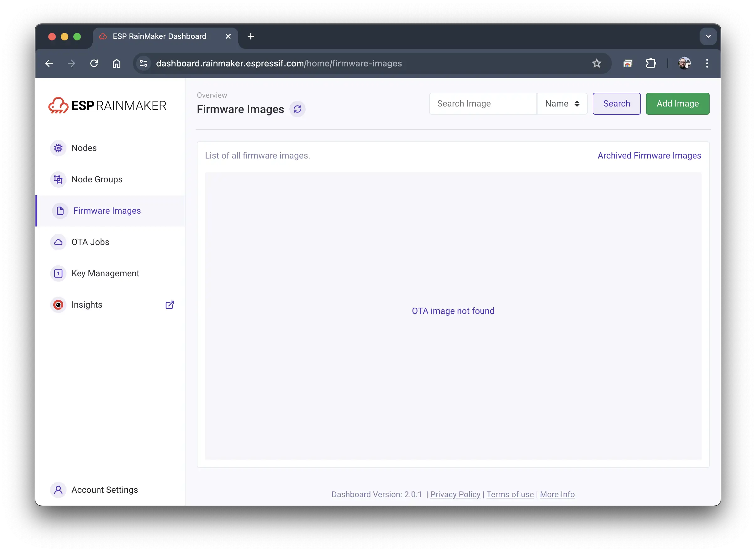
Task: Switch to the ESP RainMaker Dashboard tab
Action: (160, 36)
